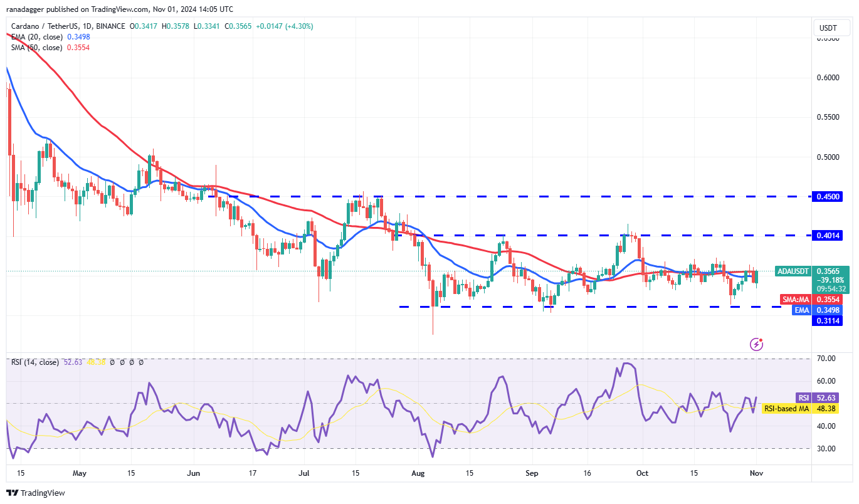Click the high value H0.3578 in header
The image size is (859, 504).
[176, 26]
